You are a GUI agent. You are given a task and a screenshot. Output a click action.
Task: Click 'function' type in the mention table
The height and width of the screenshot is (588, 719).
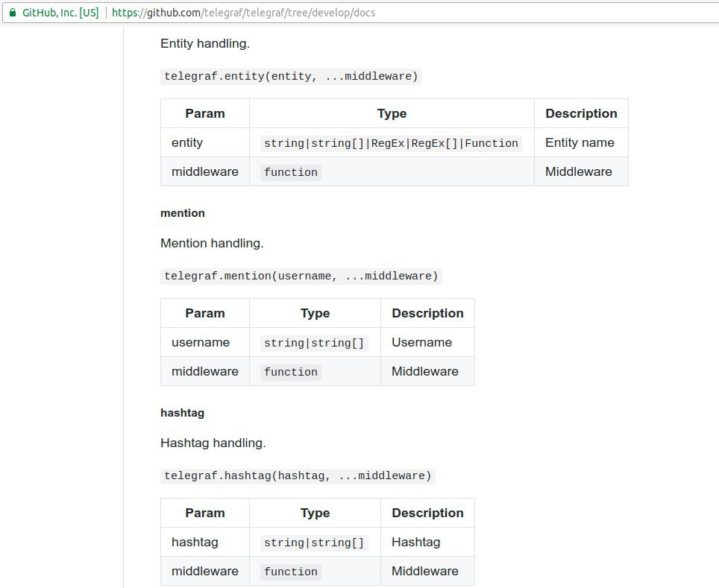point(291,372)
